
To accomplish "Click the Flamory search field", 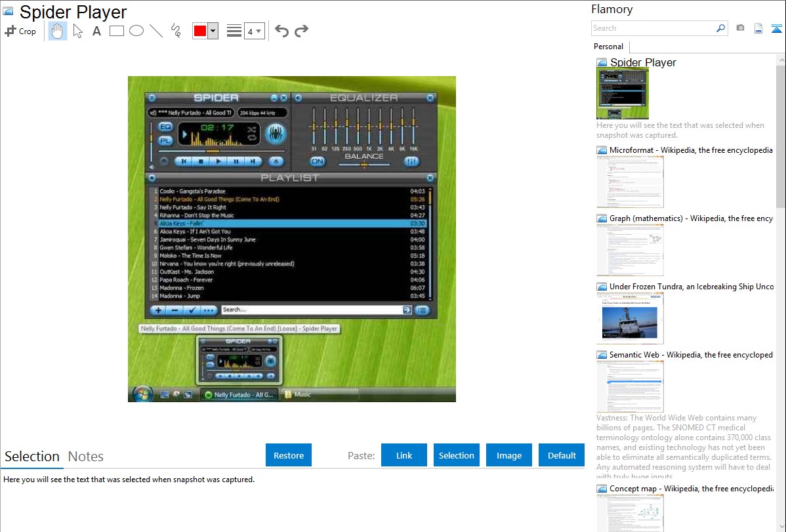I will (x=653, y=28).
